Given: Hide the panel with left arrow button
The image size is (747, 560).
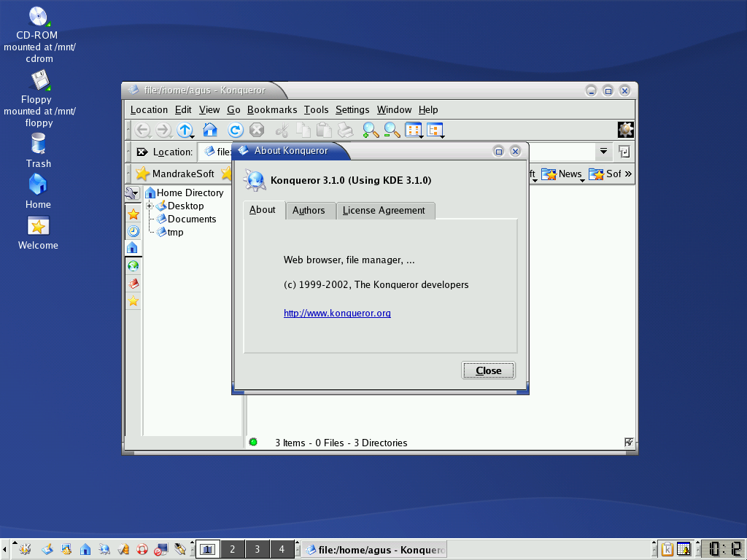Looking at the screenshot, I should [4, 549].
